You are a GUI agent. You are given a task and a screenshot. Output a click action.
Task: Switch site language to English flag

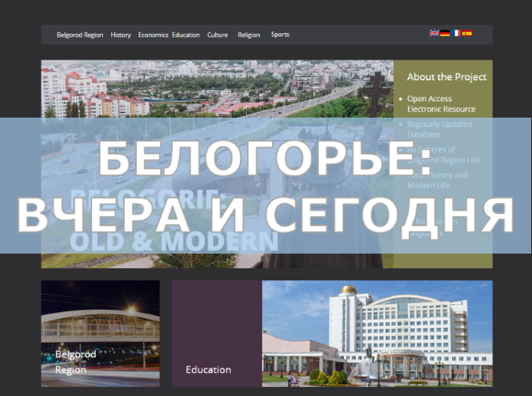(x=434, y=33)
